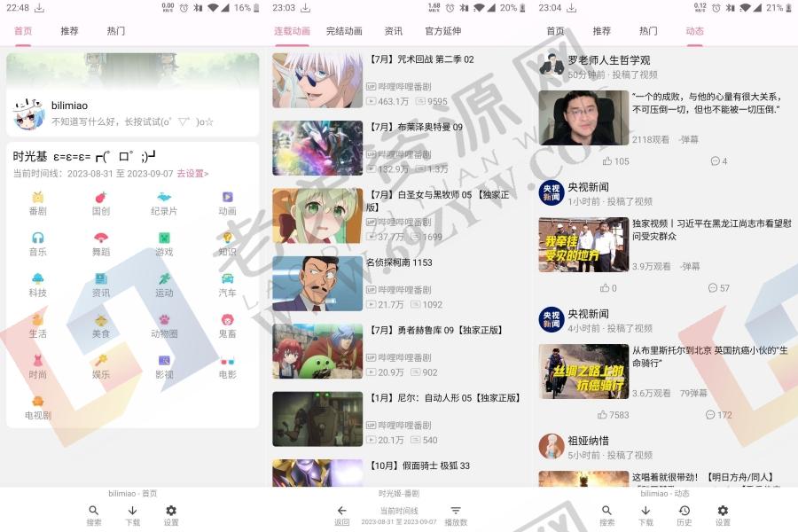Switch to the 完结动画 tab
This screenshot has height=532, width=798.
344,31
